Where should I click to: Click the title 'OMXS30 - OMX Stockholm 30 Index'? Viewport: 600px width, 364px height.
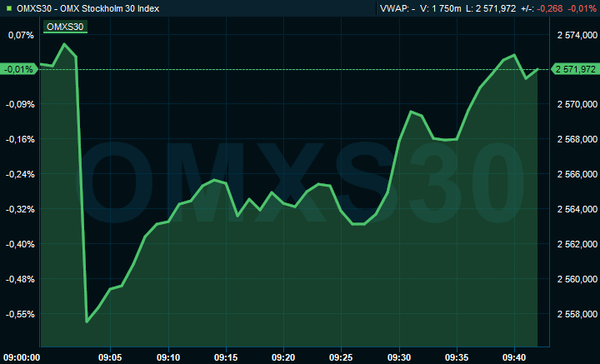(x=88, y=8)
